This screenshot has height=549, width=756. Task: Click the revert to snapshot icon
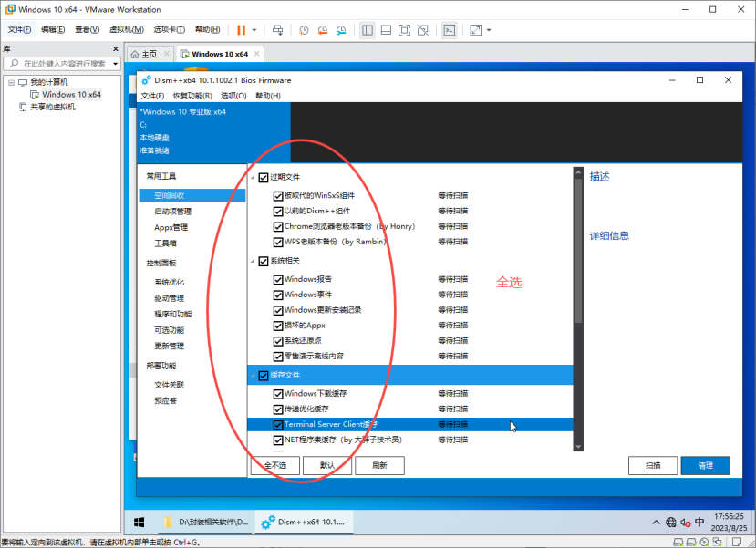point(323,30)
